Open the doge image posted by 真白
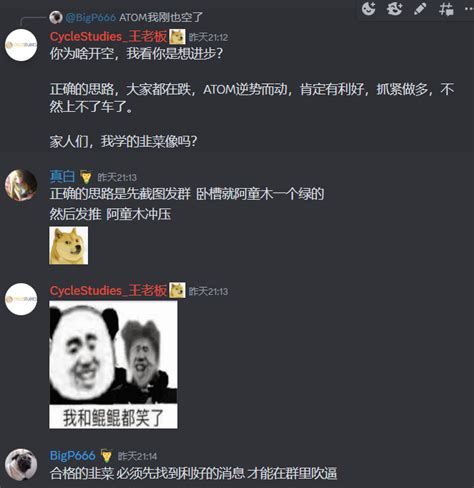Image resolution: width=474 pixels, height=488 pixels. 69,245
